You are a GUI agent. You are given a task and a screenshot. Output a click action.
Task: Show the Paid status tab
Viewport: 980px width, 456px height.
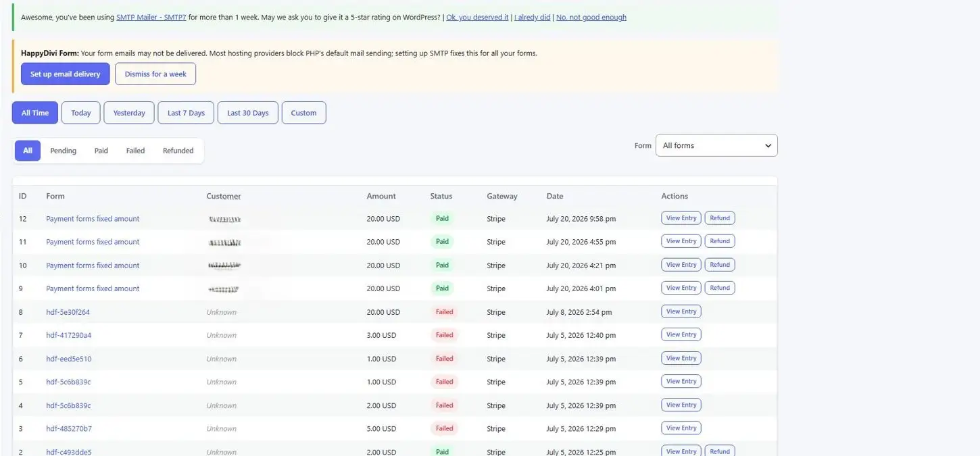pos(101,151)
